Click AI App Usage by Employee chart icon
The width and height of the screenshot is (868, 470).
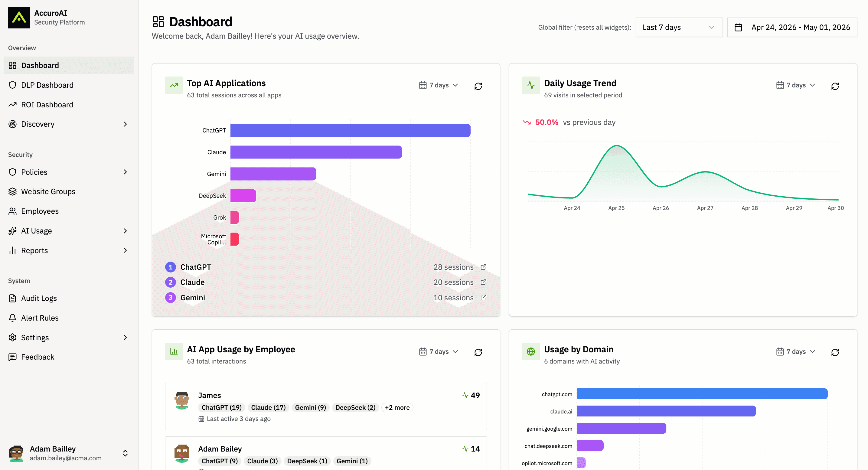tap(174, 351)
